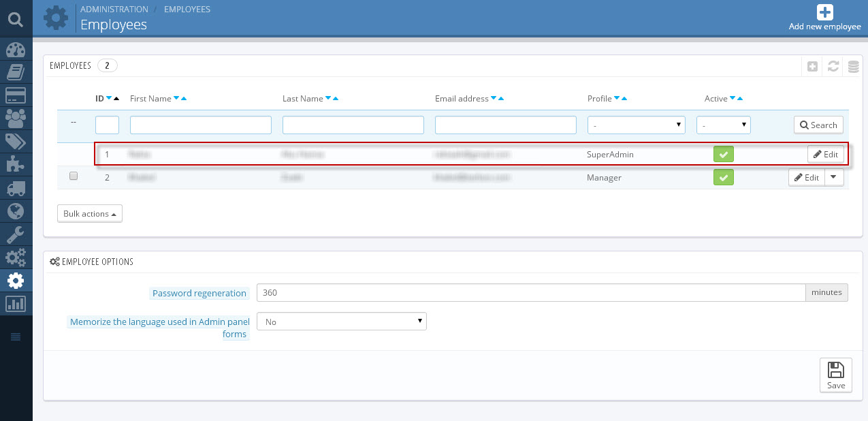
Task: Open Catalog via the book icon
Action: [x=16, y=72]
